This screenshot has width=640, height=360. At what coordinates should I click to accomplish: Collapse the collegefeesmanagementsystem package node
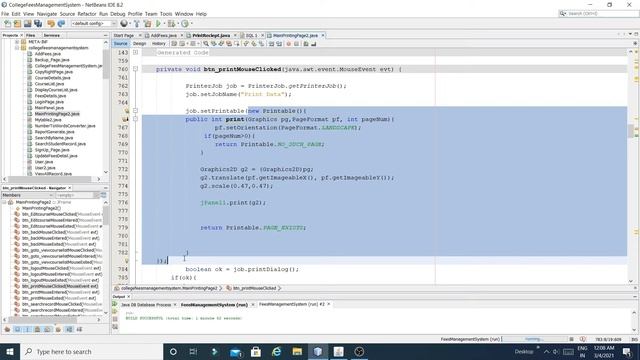(x=17, y=48)
